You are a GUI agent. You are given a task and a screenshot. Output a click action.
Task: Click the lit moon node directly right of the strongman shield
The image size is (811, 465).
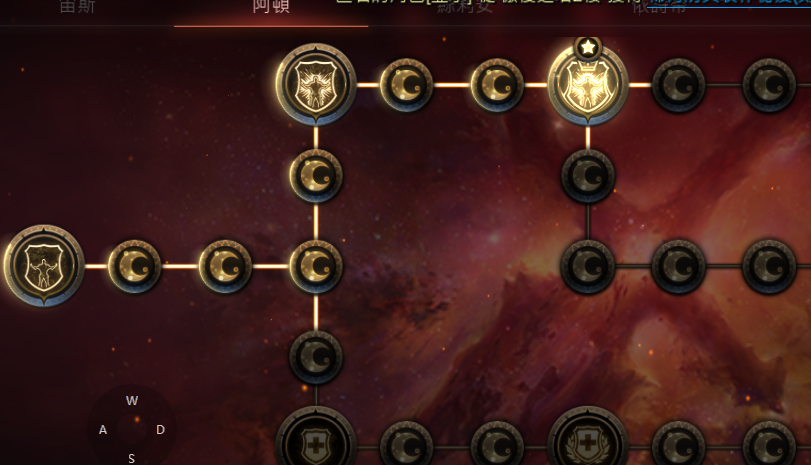pos(134,266)
